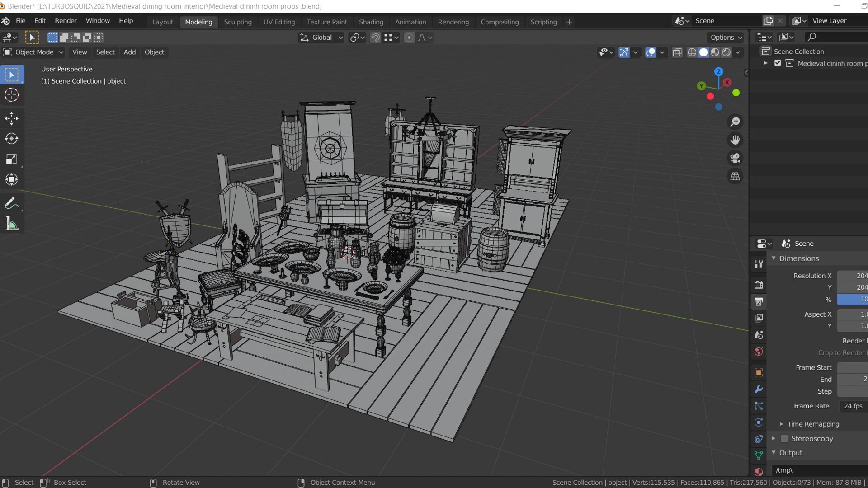Screen dimensions: 868x488
Task: Toggle viewport overlays button
Action: pos(651,52)
